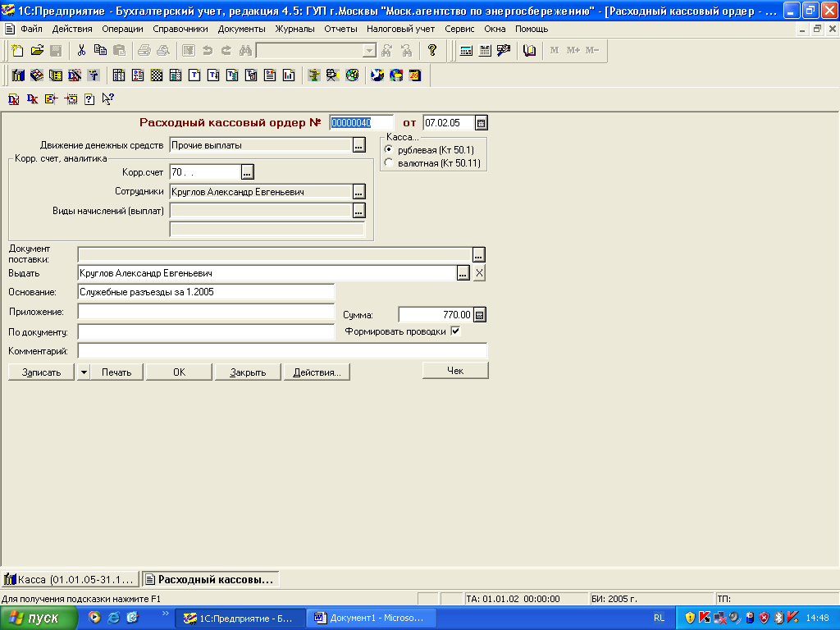840x630 pixels.
Task: Click the RL language indicator in taskbar
Action: 659,619
